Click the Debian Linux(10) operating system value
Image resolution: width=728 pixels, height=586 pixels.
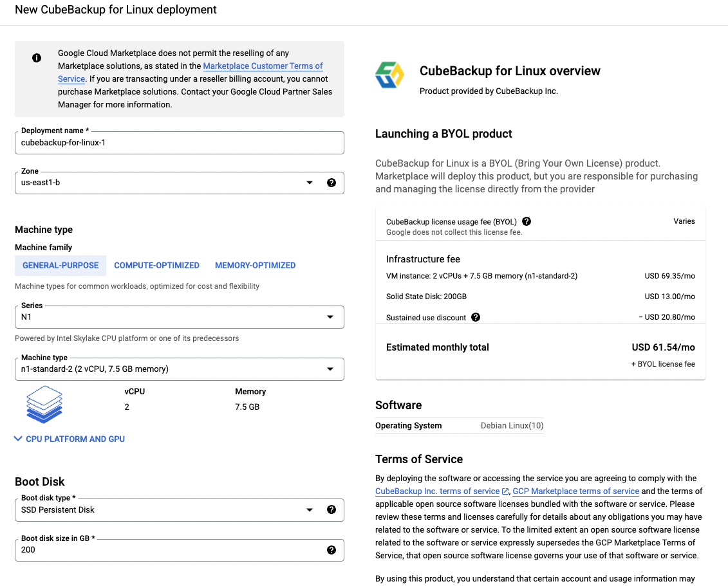tap(512, 425)
